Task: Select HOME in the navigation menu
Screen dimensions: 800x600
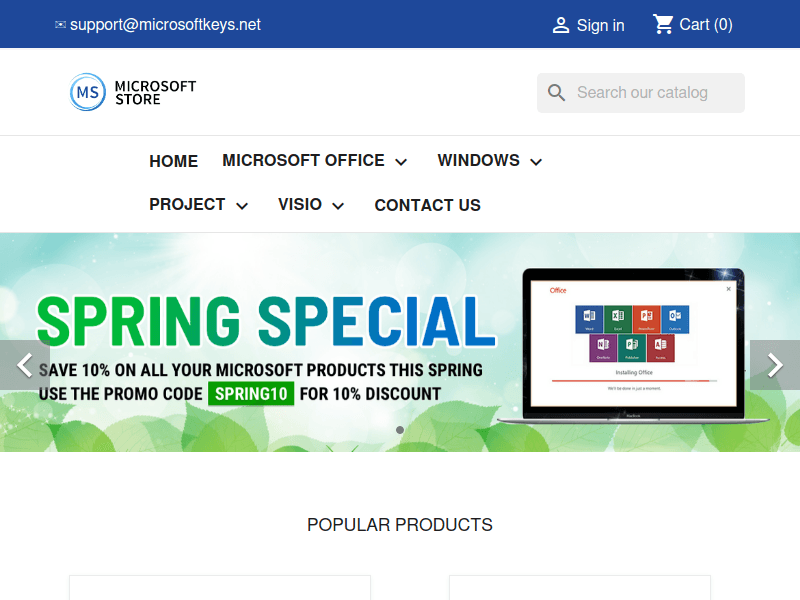Action: point(173,161)
